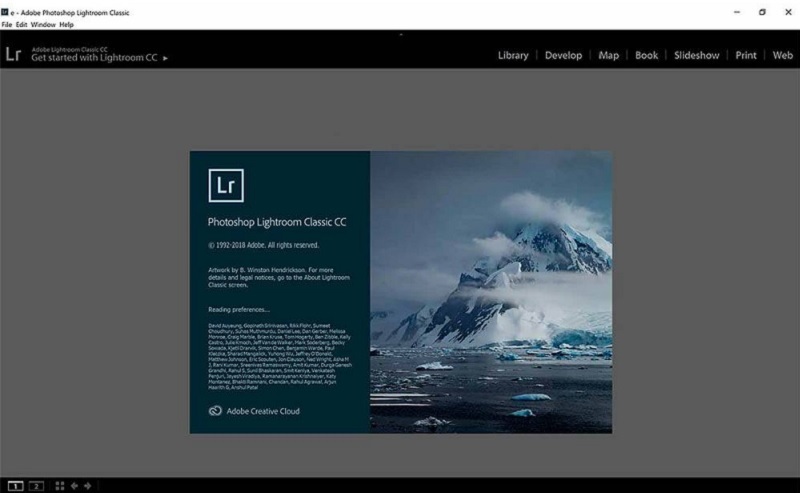
Task: Close the Lightroom Classic window
Action: pos(788,12)
